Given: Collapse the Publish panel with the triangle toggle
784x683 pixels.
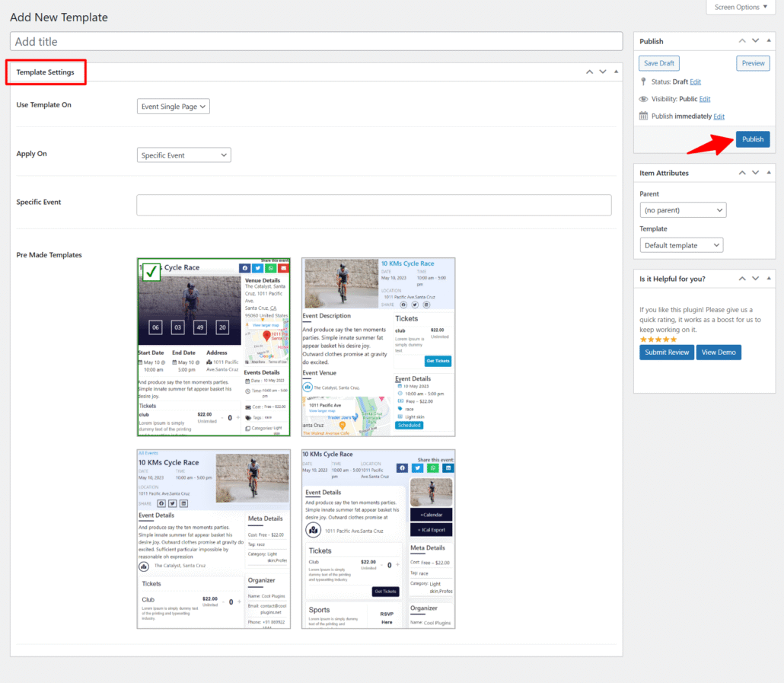Looking at the screenshot, I should tap(769, 41).
